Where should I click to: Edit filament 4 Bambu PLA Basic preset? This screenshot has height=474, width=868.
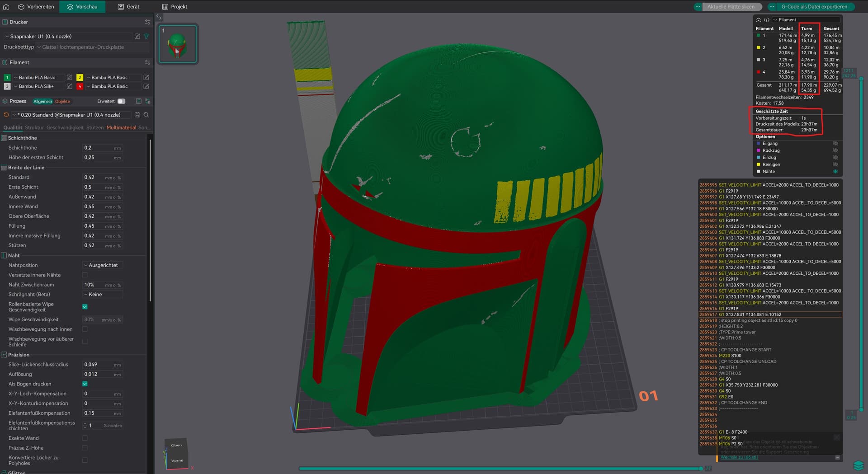click(x=146, y=86)
